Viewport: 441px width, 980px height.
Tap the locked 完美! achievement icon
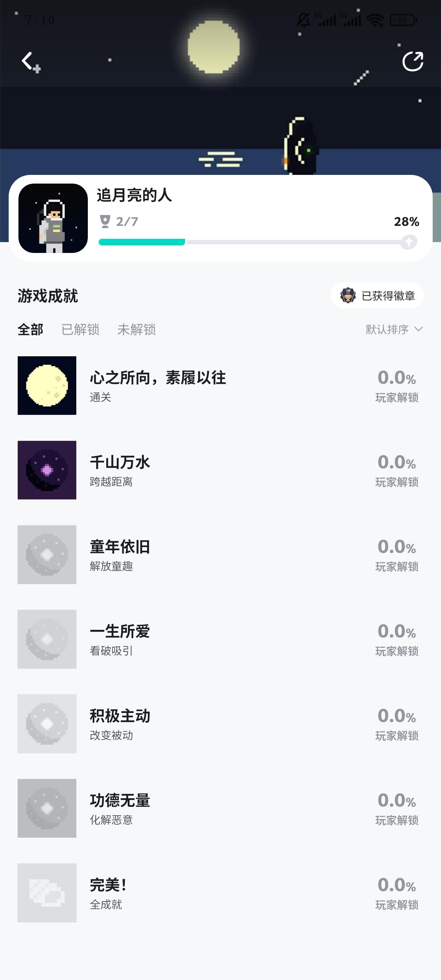pos(47,893)
